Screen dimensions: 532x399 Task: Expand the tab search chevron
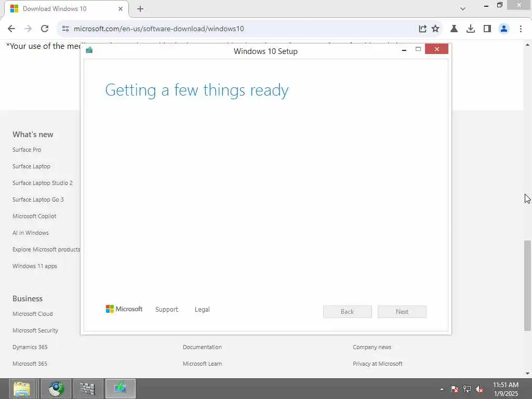coord(463,9)
